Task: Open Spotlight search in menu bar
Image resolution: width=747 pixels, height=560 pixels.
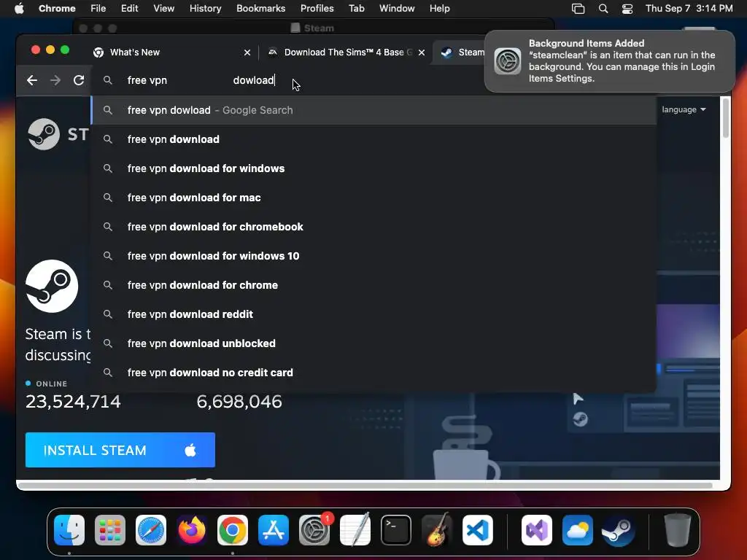Action: 603,9
